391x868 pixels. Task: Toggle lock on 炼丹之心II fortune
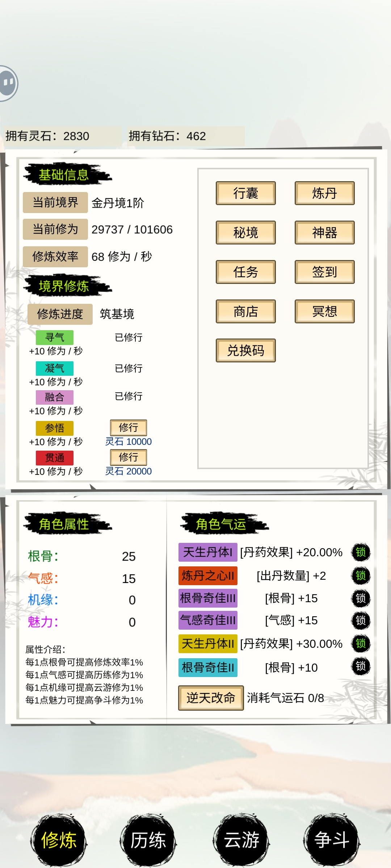361,575
